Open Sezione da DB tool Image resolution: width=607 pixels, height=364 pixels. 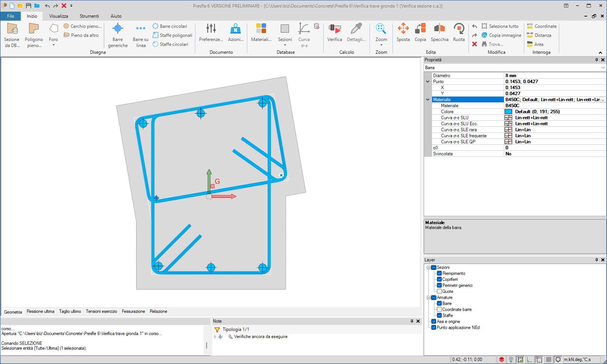[x=12, y=35]
